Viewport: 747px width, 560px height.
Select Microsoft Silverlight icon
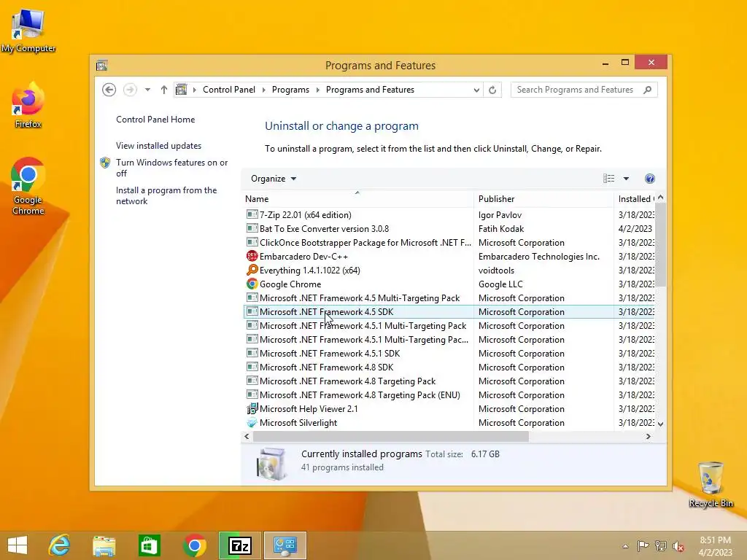(252, 422)
